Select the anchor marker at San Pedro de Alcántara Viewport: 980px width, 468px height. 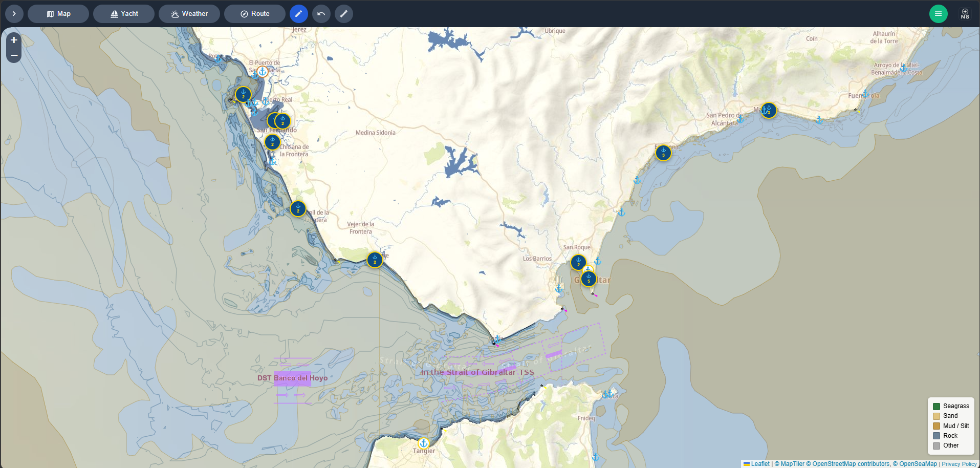pos(740,119)
